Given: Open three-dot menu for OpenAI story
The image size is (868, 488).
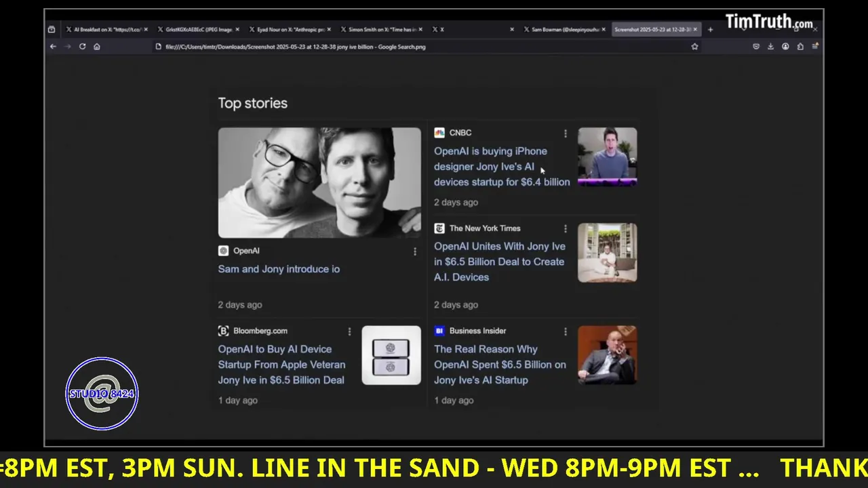Looking at the screenshot, I should [414, 251].
